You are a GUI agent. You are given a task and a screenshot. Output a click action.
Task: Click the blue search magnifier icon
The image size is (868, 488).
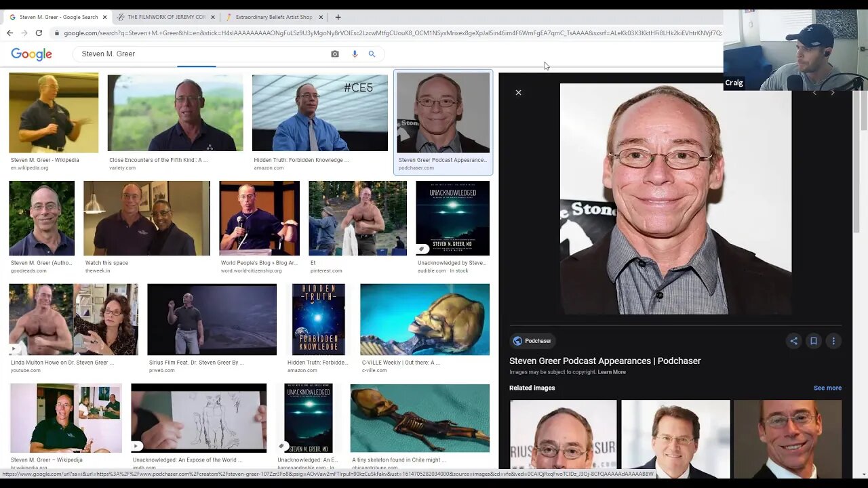pos(372,54)
